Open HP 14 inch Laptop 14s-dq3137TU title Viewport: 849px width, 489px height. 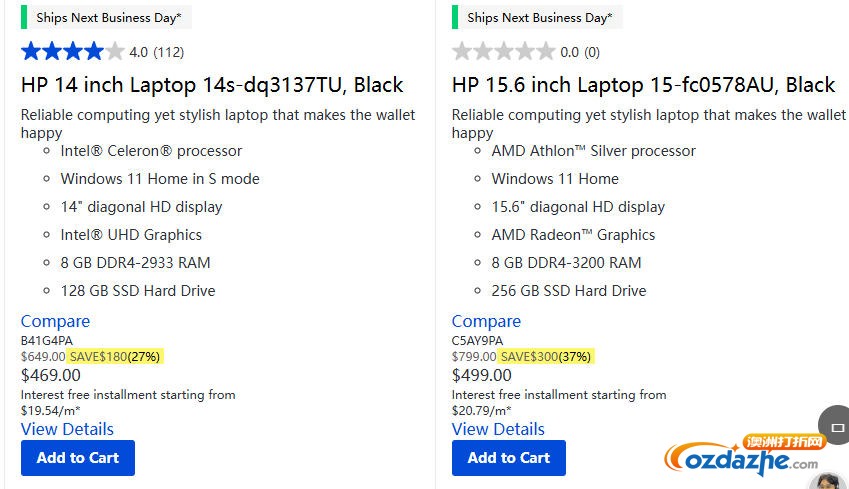click(x=212, y=85)
